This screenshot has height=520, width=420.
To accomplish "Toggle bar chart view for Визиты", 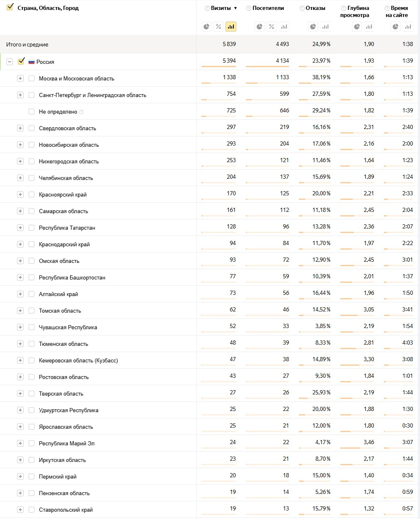I will 231,27.
